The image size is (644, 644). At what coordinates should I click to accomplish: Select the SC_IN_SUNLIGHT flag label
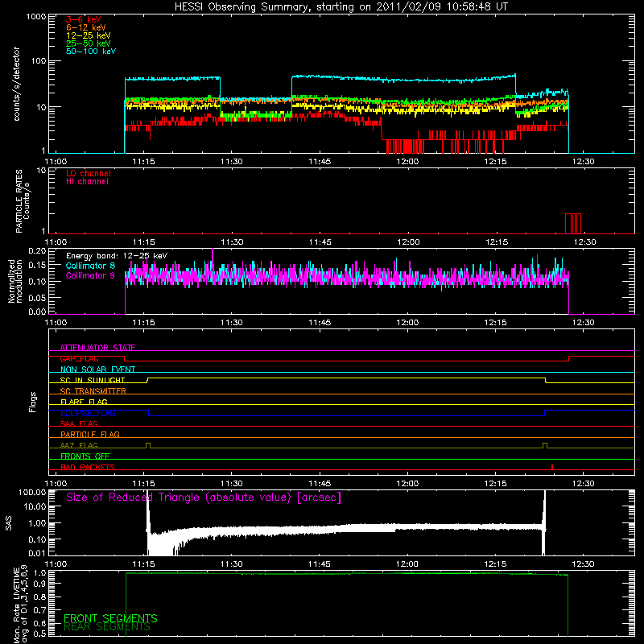[93, 380]
